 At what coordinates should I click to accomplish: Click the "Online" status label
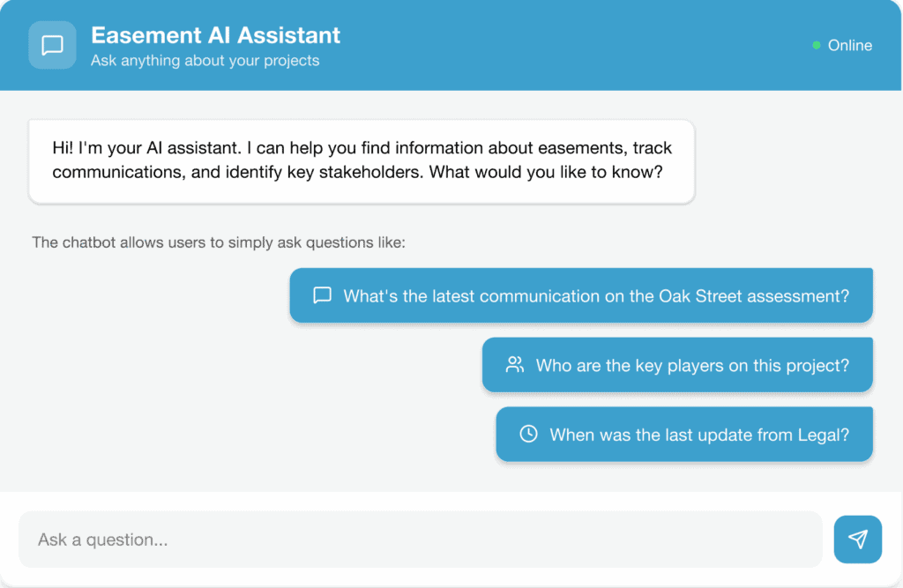(x=849, y=45)
